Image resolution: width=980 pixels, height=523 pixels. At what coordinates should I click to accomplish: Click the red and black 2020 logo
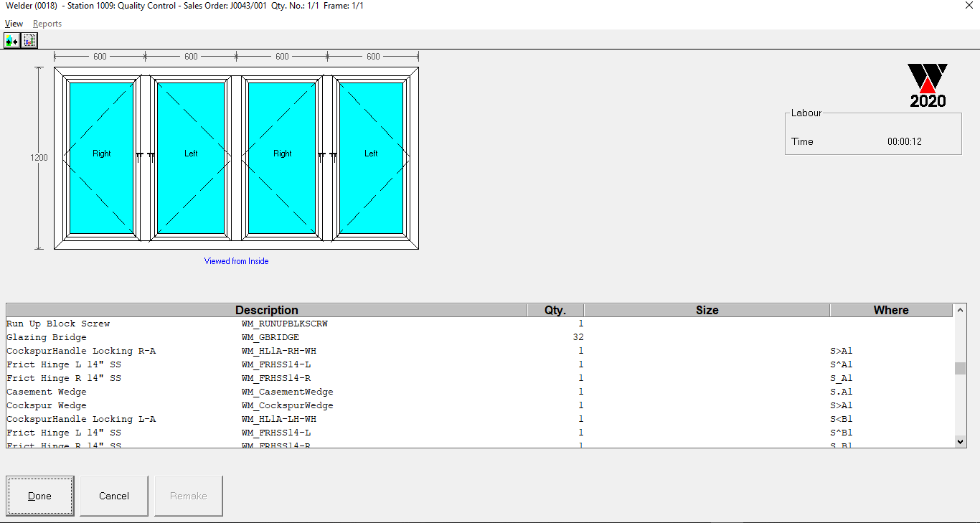coord(928,85)
